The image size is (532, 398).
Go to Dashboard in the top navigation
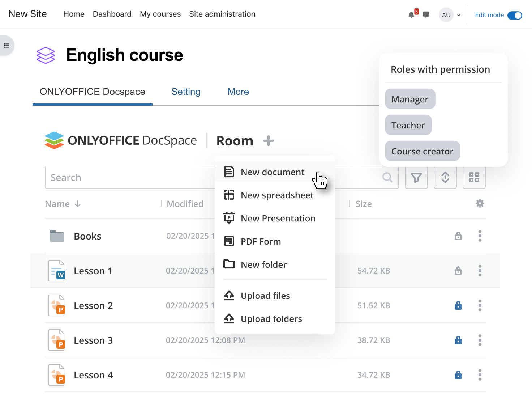[x=112, y=14]
